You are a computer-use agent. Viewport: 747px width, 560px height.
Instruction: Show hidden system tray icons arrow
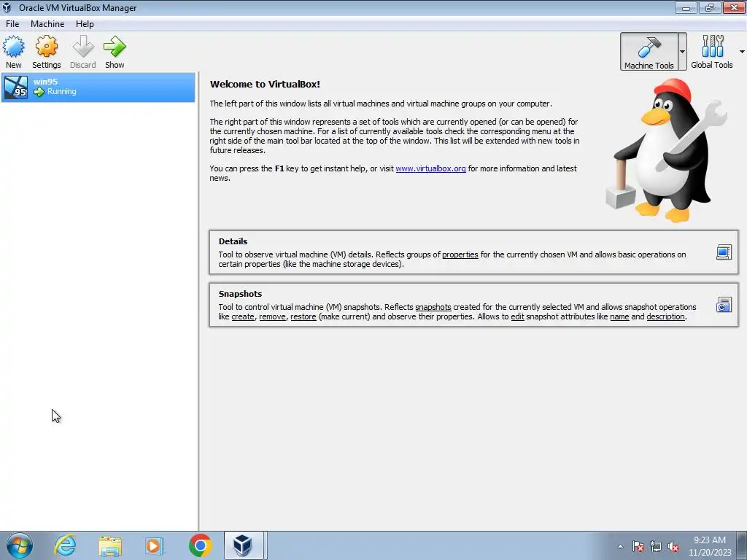coord(620,546)
